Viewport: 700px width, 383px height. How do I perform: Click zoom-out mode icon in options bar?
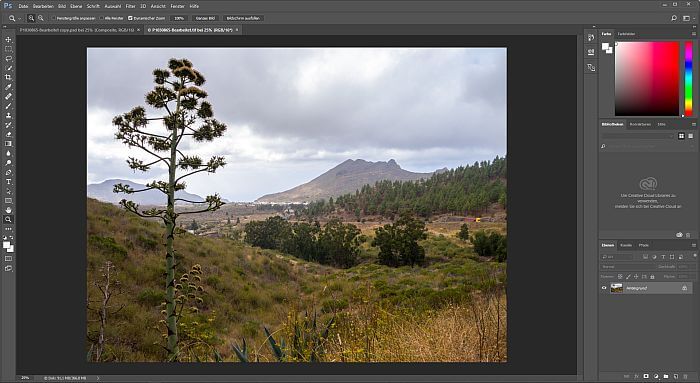[x=41, y=18]
